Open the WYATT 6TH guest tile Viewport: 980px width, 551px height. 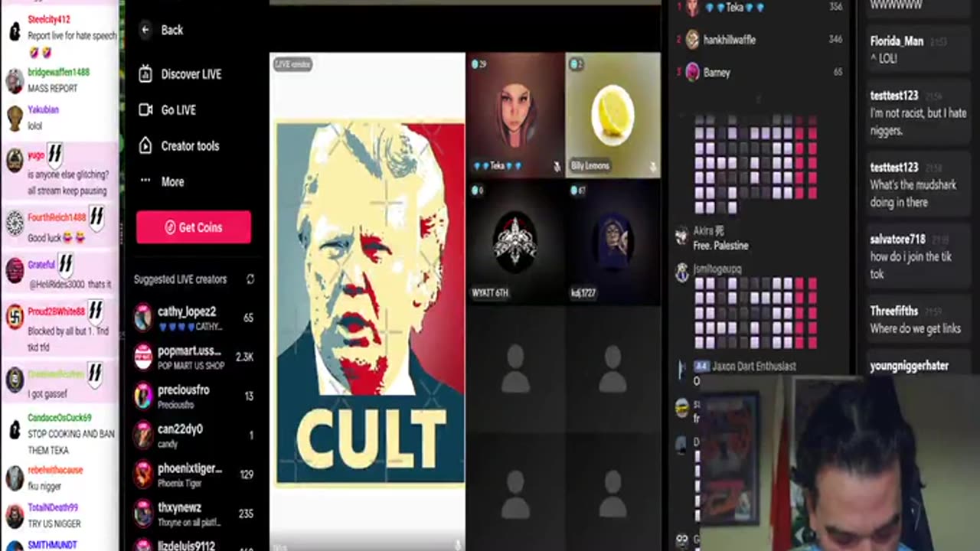coord(515,242)
